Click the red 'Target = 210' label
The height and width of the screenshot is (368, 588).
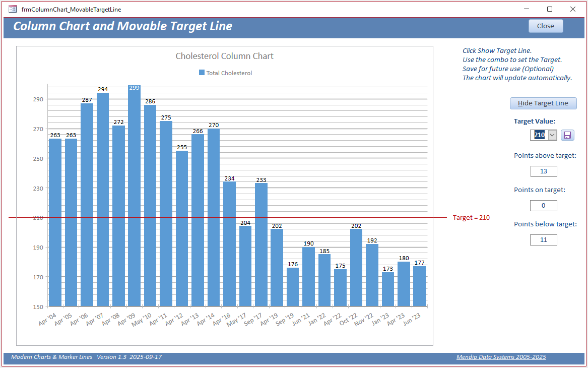tap(471, 218)
